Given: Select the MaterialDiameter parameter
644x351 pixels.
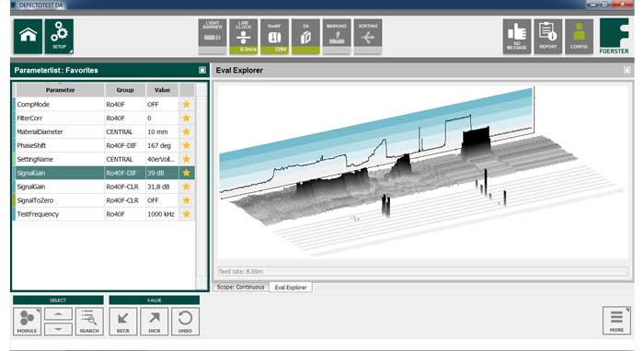Looking at the screenshot, I should click(104, 131).
